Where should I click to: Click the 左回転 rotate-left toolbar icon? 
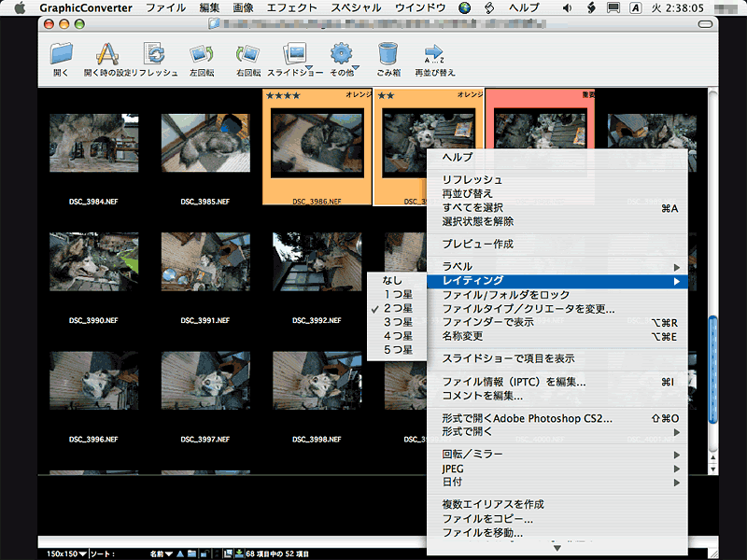(x=201, y=56)
